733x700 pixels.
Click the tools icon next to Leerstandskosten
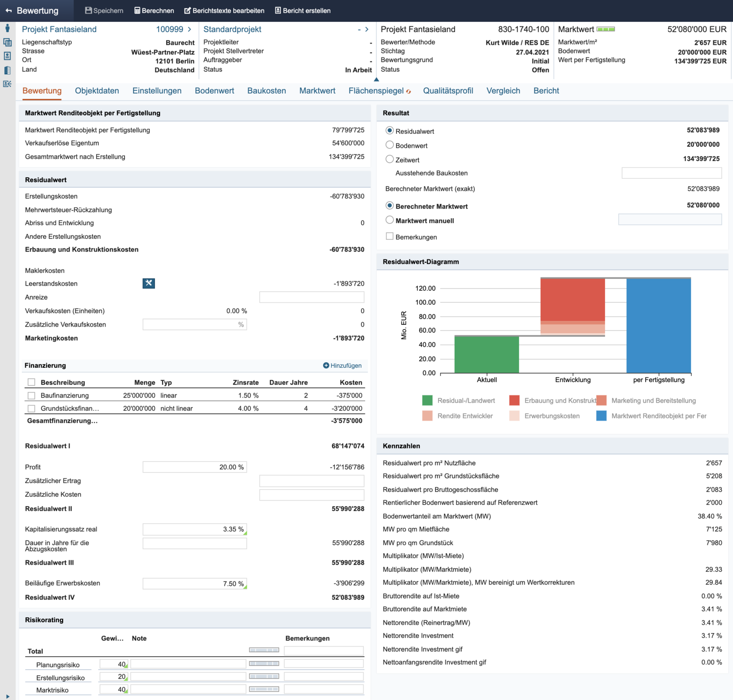[x=148, y=283]
